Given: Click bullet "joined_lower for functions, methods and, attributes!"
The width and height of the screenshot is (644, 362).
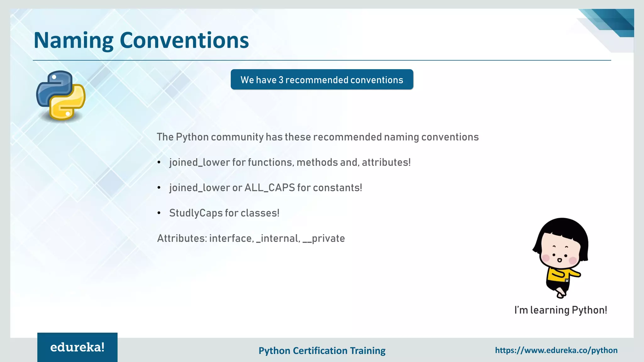Looking at the screenshot, I should (x=290, y=162).
